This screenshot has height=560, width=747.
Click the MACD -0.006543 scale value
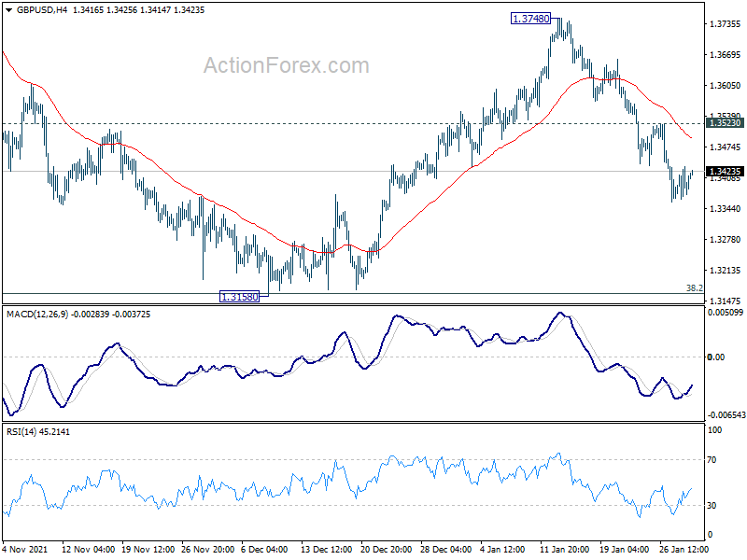pyautogui.click(x=726, y=415)
